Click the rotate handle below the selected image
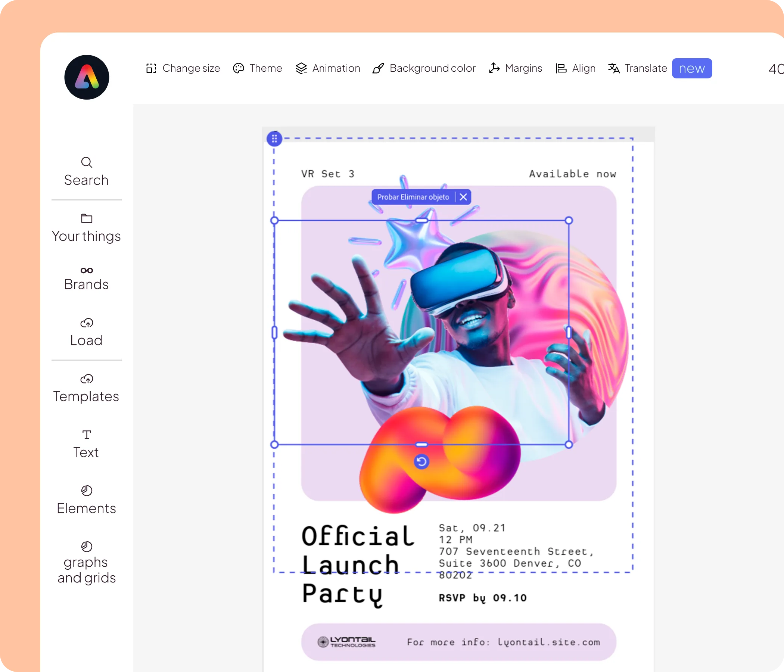784x672 pixels. click(x=421, y=461)
